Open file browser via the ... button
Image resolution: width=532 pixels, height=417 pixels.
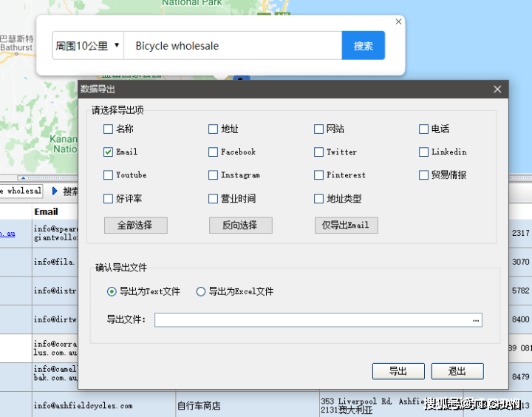(x=476, y=320)
